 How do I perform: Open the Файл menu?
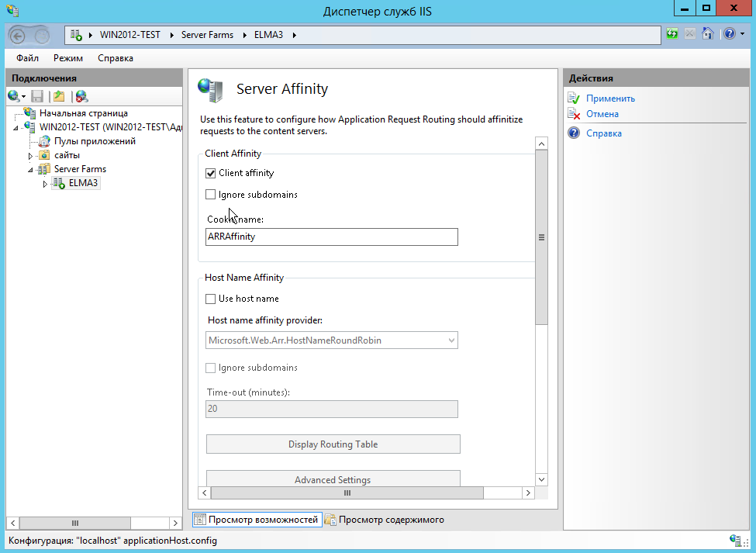[27, 58]
